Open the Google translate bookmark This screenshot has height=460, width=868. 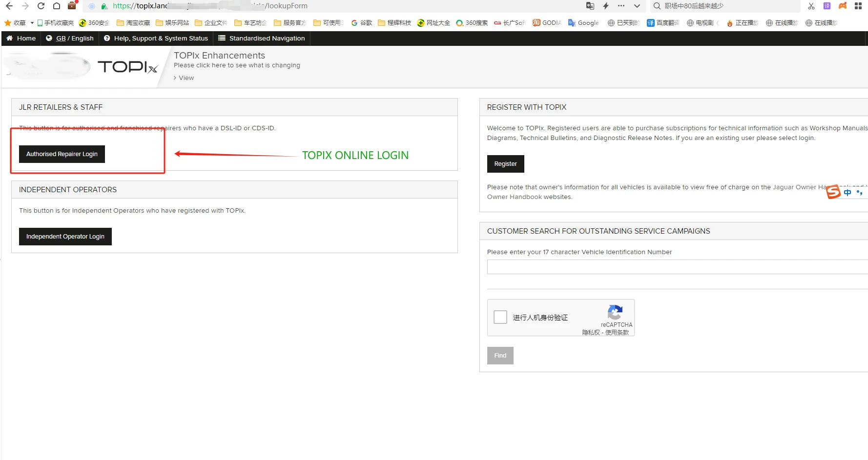[583, 23]
